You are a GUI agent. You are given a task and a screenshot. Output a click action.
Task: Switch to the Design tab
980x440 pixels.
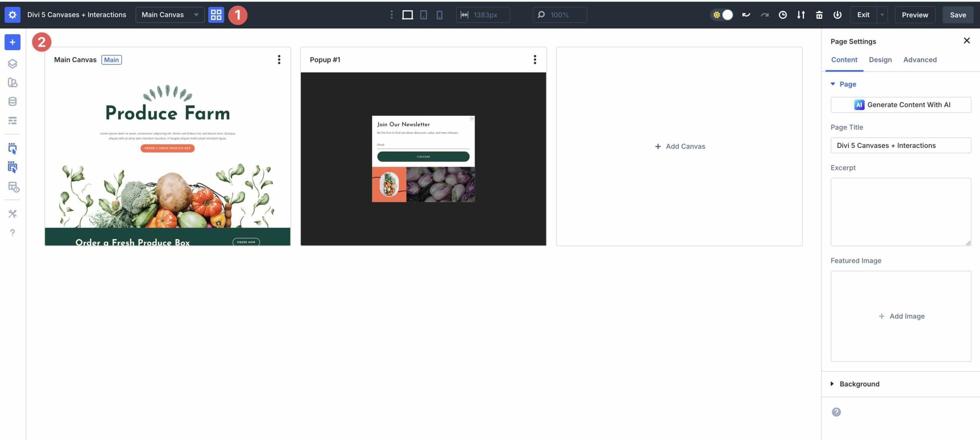880,60
